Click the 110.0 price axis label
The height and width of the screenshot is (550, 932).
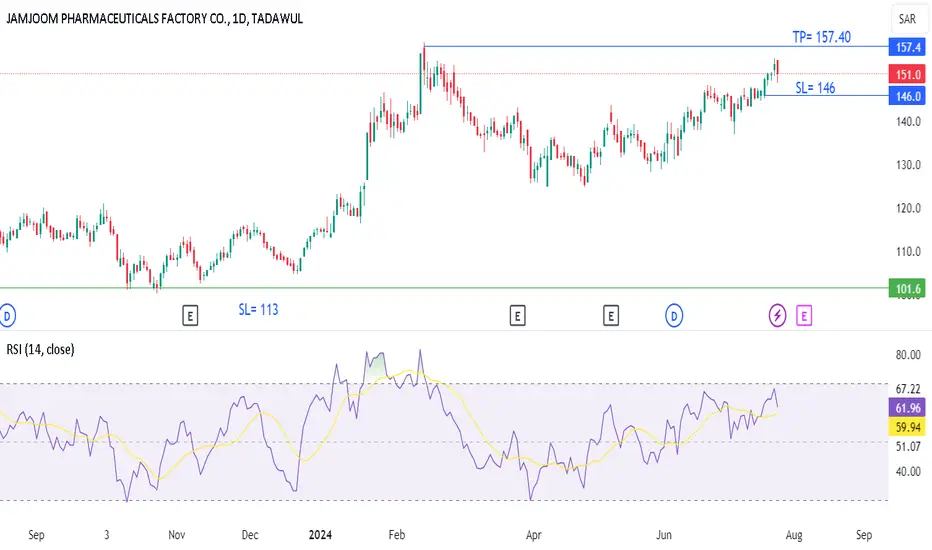point(908,252)
